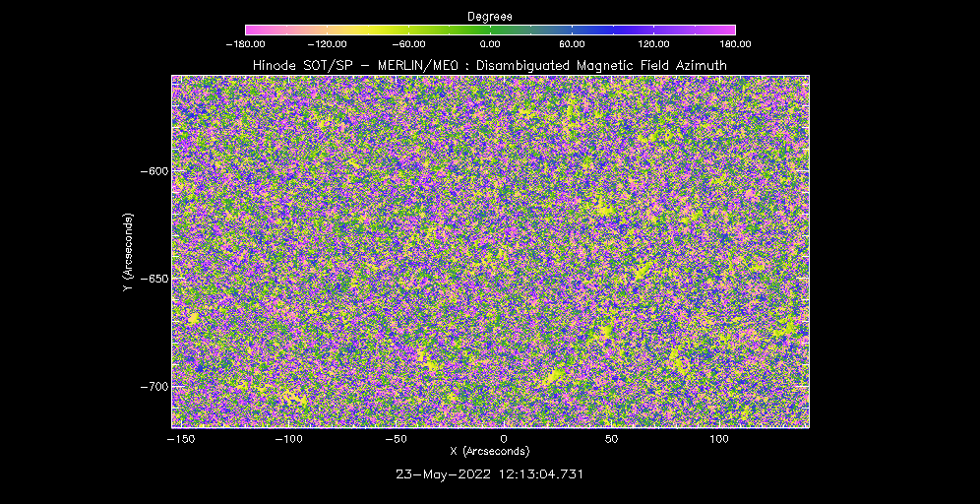The width and height of the screenshot is (980, 504).
Task: Click the 60.00 colorbar tick label
Action: pos(572,43)
